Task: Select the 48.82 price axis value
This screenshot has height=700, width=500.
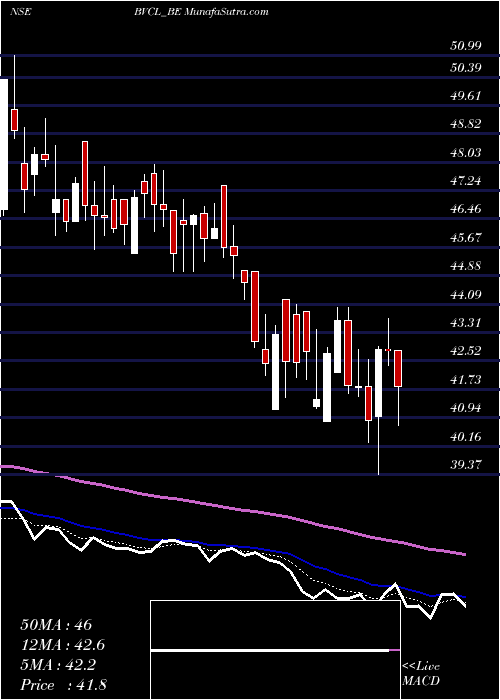Action: point(466,124)
